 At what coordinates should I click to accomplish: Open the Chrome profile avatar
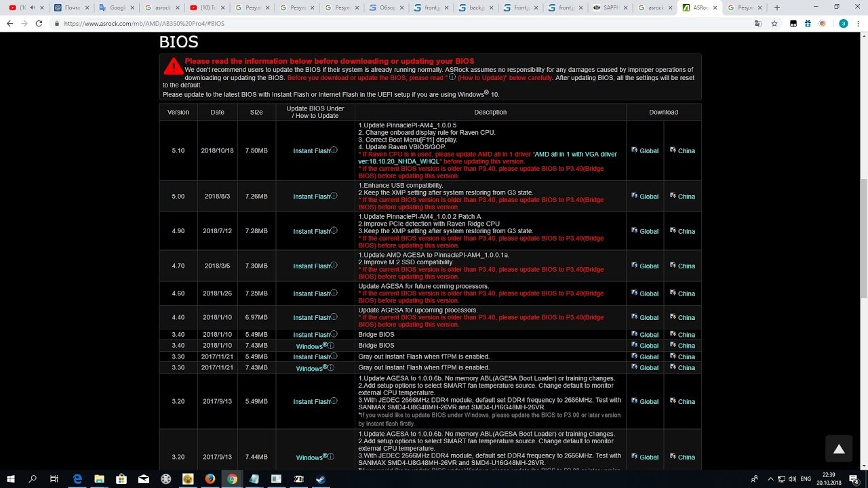tap(844, 23)
